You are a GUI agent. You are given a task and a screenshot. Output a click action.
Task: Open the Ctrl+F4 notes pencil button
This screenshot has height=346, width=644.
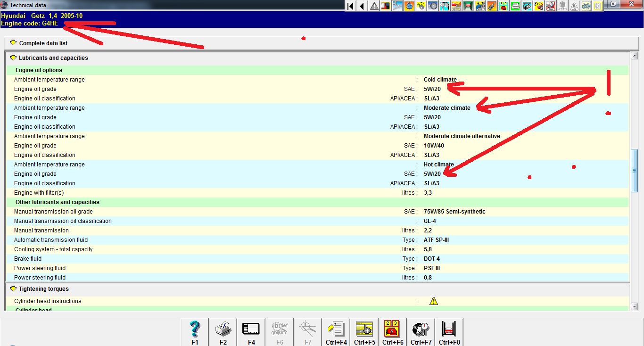pyautogui.click(x=336, y=332)
